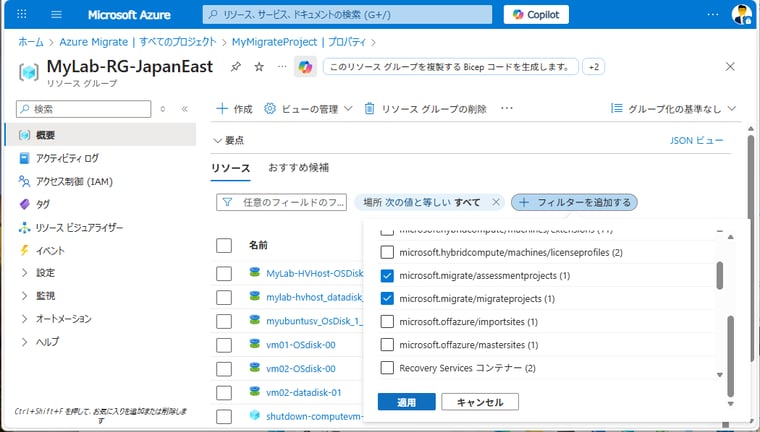The height and width of the screenshot is (432, 760).
Task: Switch to the リソース tab
Action: click(x=231, y=168)
